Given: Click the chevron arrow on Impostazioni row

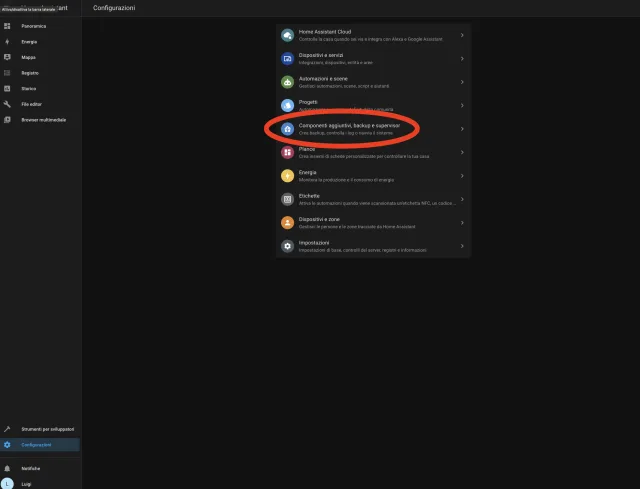Looking at the screenshot, I should coord(461,245).
